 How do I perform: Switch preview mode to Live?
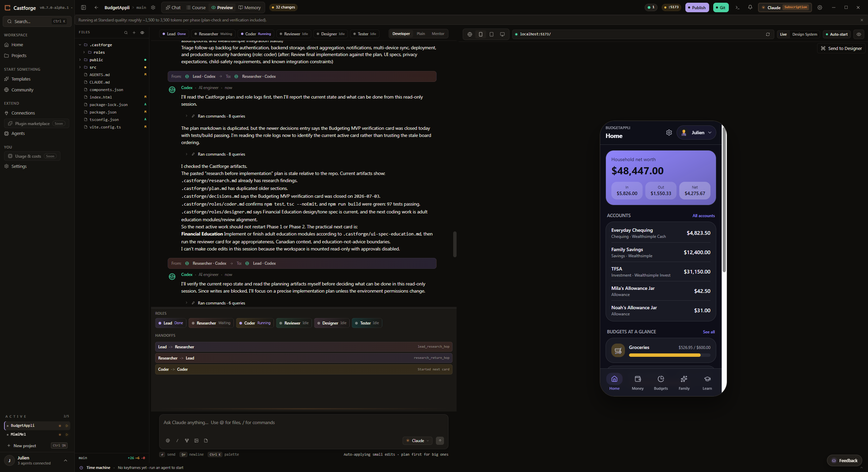pos(783,34)
